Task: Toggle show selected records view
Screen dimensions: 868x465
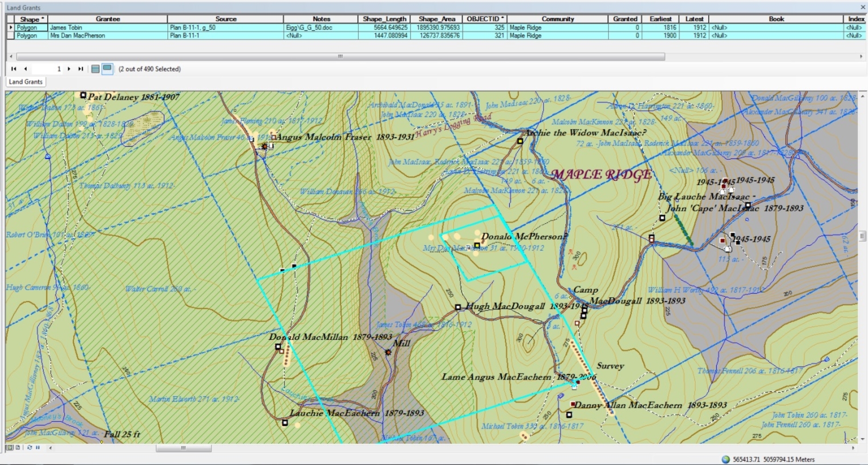Action: point(107,69)
